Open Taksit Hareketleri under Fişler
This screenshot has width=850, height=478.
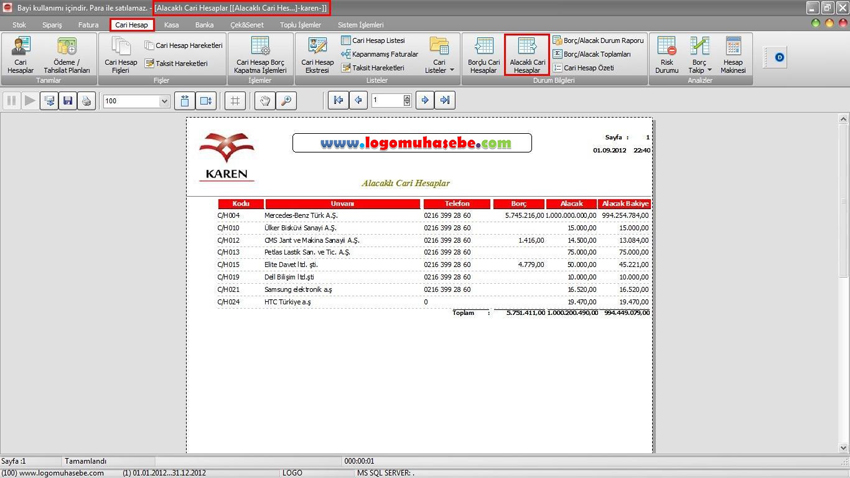point(176,63)
